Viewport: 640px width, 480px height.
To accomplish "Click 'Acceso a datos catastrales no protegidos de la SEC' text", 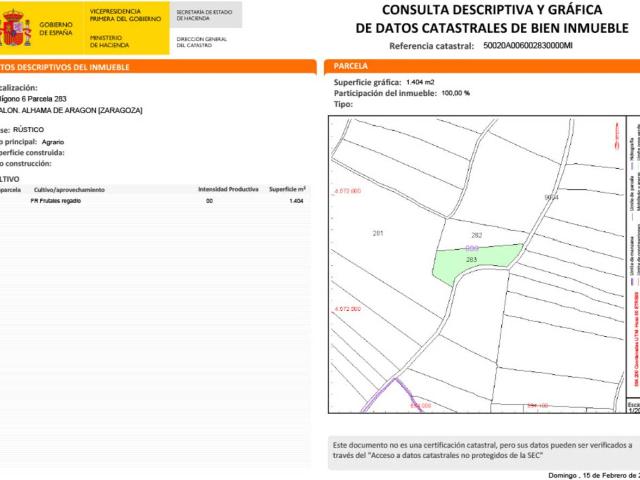I will click(456, 455).
